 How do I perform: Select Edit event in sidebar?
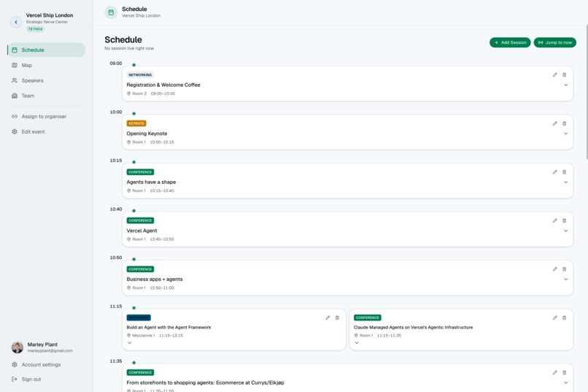(x=46, y=131)
